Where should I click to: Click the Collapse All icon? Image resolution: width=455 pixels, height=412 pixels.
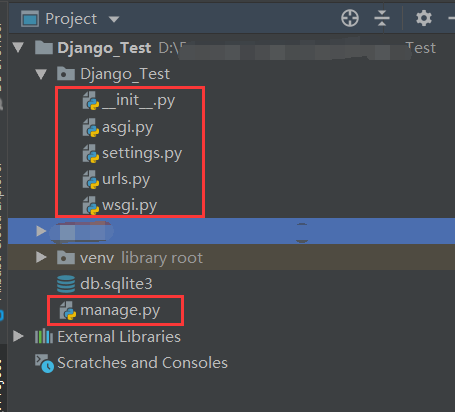(x=382, y=18)
